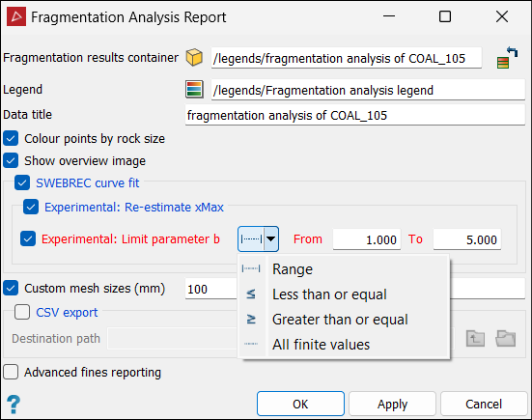Click the red application logo in title bar
Viewport: 532px width, 420px height.
[x=16, y=16]
